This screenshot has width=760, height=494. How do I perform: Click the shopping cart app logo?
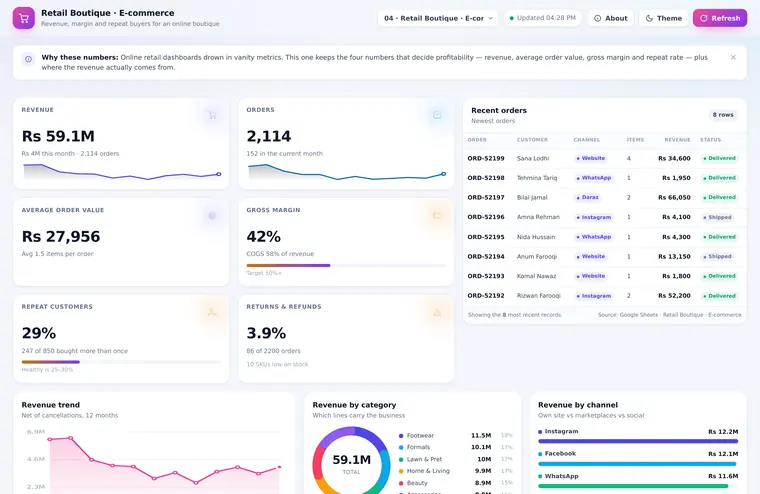tap(23, 18)
